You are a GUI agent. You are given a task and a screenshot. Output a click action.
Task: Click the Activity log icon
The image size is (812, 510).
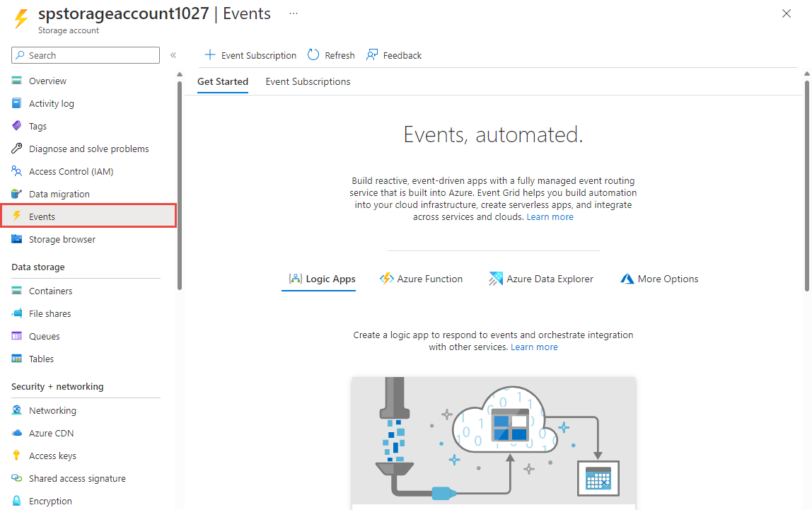[x=16, y=103]
